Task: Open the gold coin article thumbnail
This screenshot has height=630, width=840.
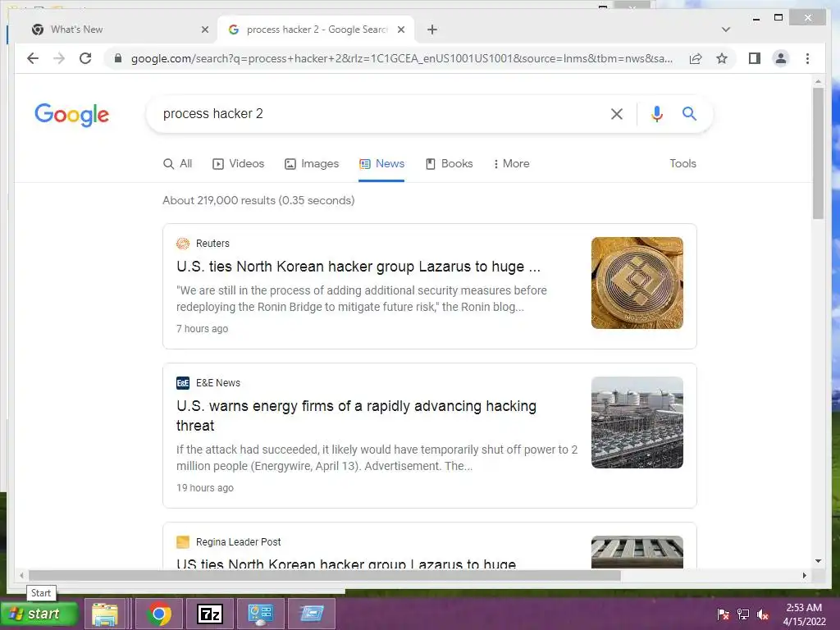Action: (x=637, y=283)
